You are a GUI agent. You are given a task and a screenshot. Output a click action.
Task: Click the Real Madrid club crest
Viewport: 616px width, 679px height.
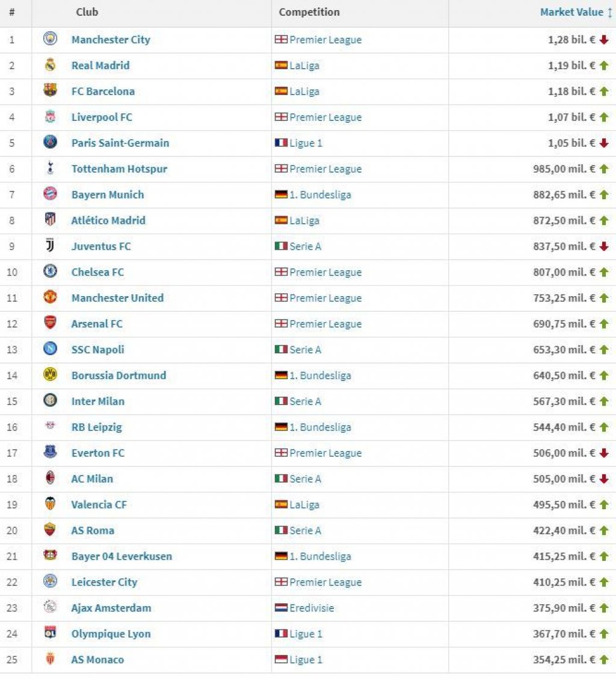pyautogui.click(x=50, y=65)
